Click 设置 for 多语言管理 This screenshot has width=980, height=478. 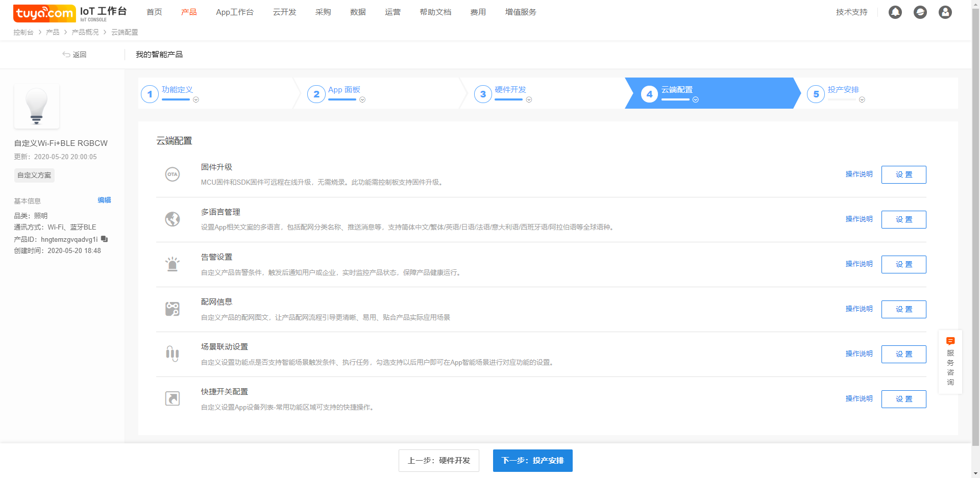coord(903,219)
